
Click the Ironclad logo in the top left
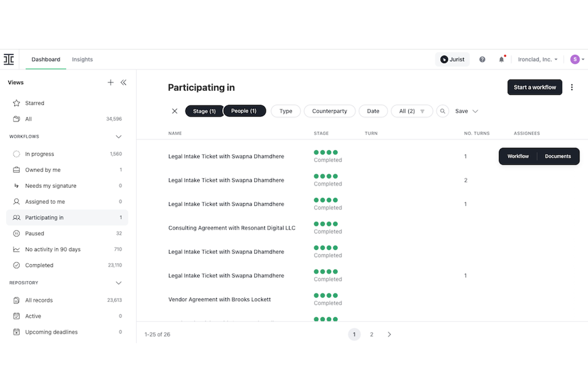coord(8,59)
